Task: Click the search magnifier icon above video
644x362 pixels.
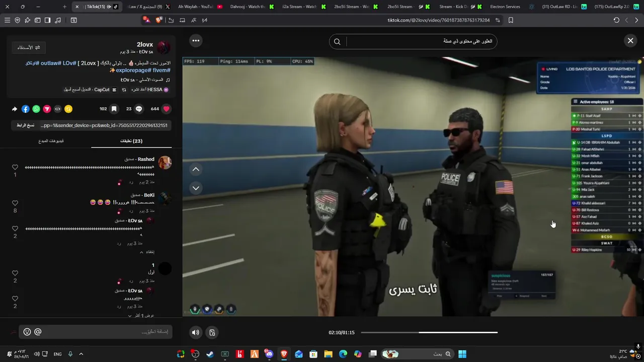Action: pos(337,42)
